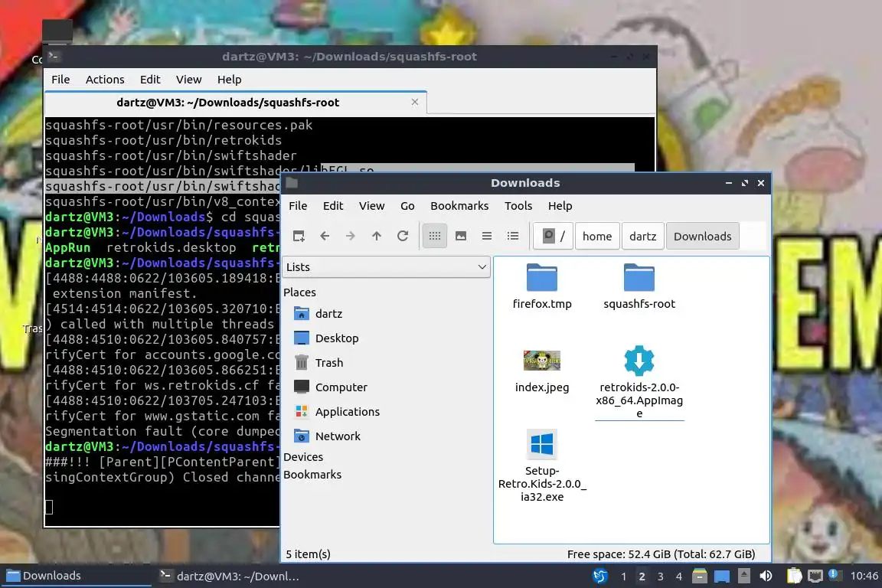This screenshot has width=882, height=588.
Task: Switch to virtual desktop 3
Action: [661, 577]
